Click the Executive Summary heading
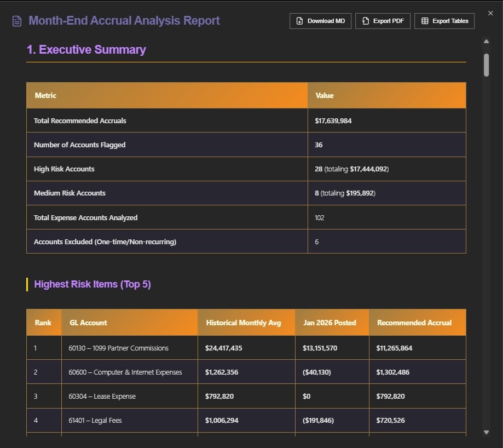 tap(85, 49)
